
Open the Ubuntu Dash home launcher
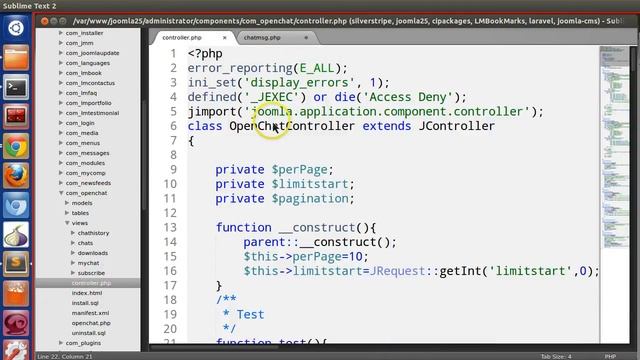click(x=16, y=28)
